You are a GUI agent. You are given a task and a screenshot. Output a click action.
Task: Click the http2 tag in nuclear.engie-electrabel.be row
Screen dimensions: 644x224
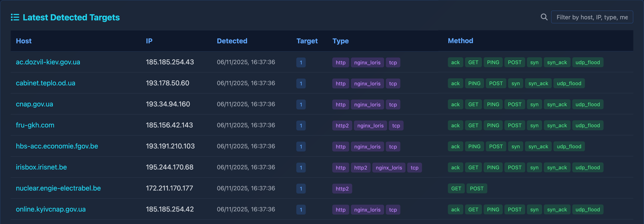(342, 189)
